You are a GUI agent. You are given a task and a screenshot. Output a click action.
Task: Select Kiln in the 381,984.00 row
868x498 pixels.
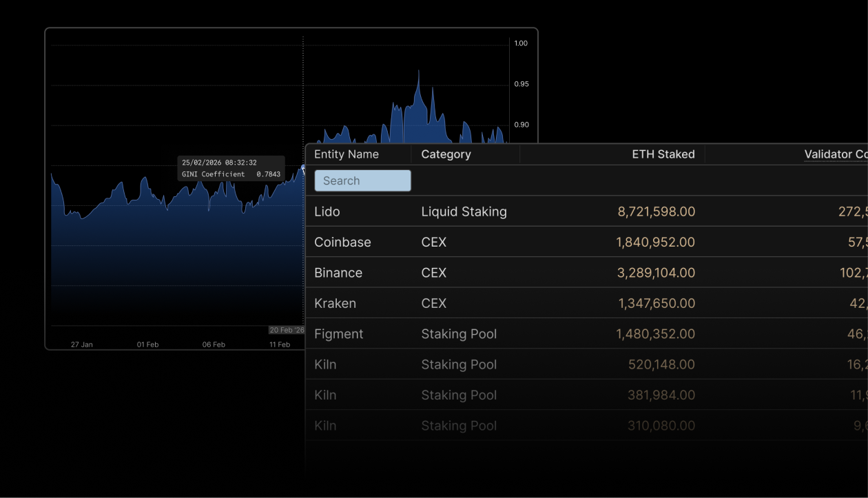click(x=325, y=395)
